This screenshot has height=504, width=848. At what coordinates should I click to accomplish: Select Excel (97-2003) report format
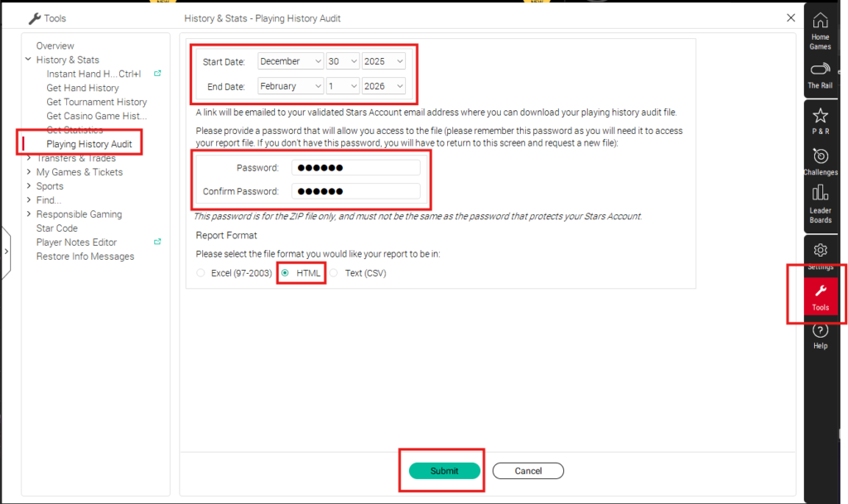pyautogui.click(x=200, y=273)
